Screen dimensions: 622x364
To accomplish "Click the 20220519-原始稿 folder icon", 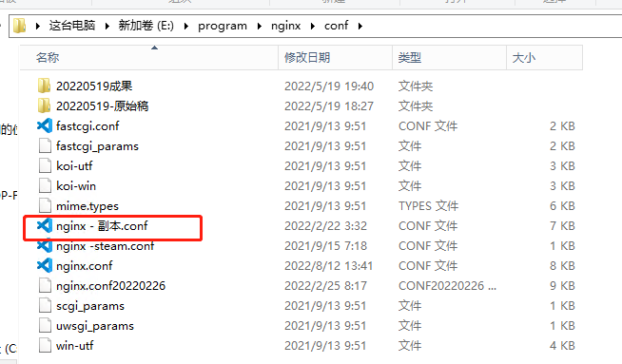I will pos(44,105).
